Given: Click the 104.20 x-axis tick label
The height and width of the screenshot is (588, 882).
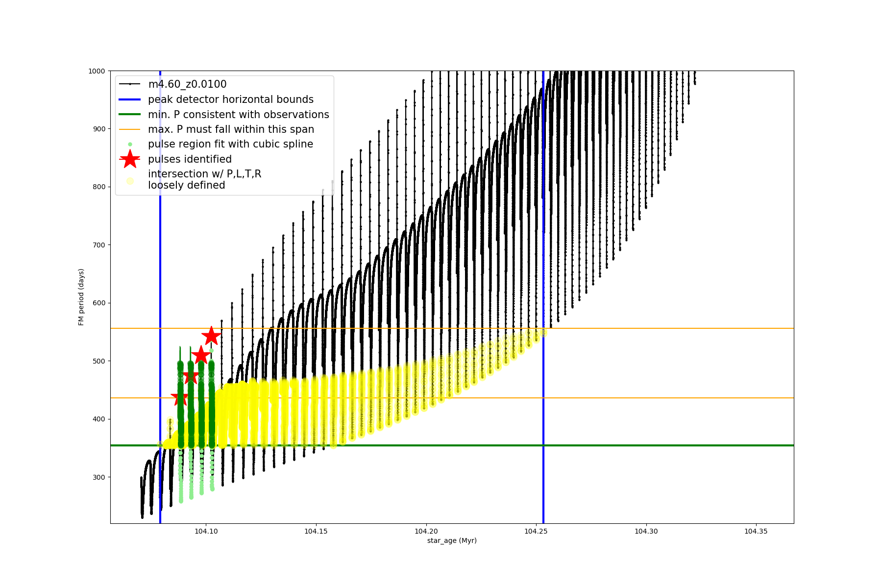Looking at the screenshot, I should [426, 531].
